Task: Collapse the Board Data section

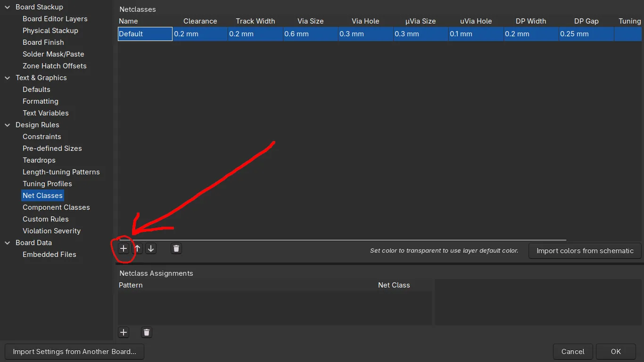Action: click(7, 243)
